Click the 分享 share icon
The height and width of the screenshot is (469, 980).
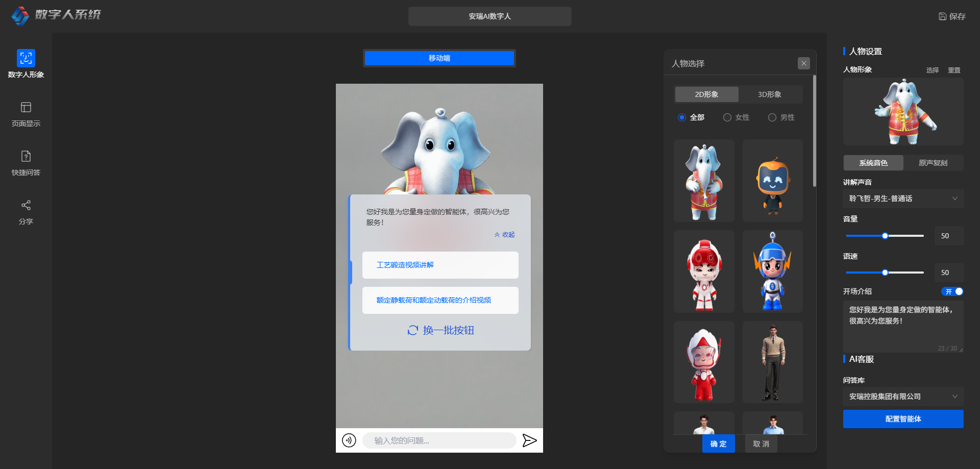coord(26,205)
